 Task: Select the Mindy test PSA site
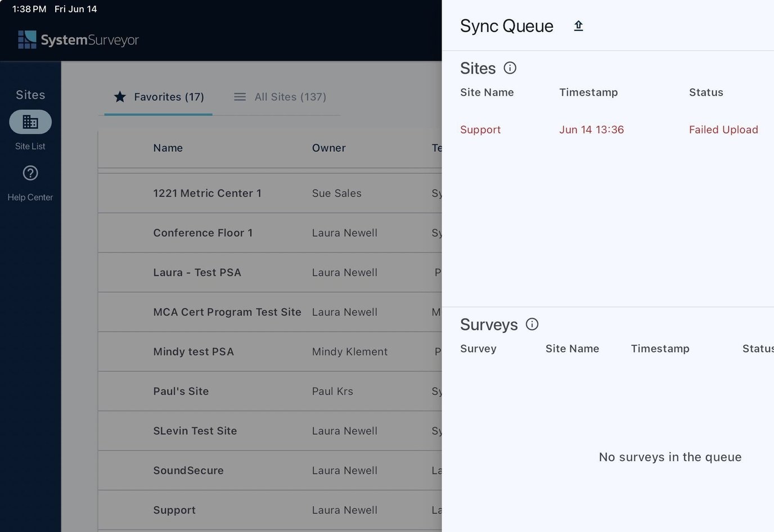click(x=193, y=351)
